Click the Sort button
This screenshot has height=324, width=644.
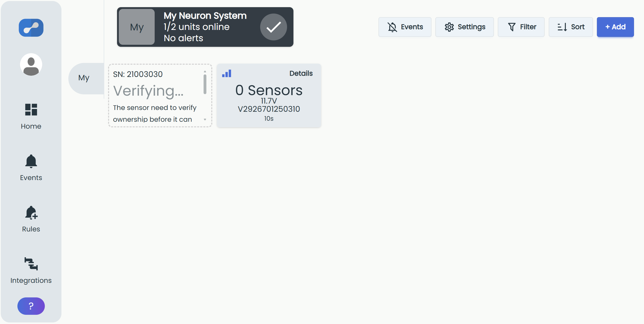point(571,27)
